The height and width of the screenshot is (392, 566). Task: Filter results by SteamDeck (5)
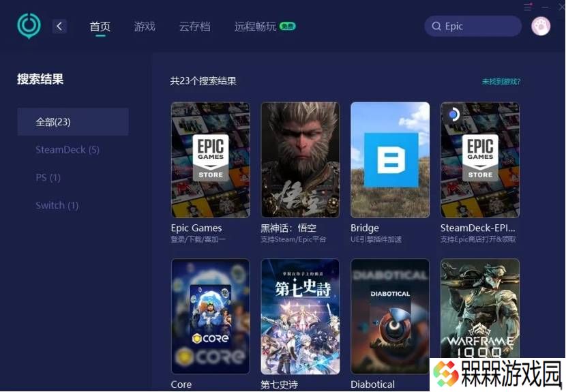68,149
